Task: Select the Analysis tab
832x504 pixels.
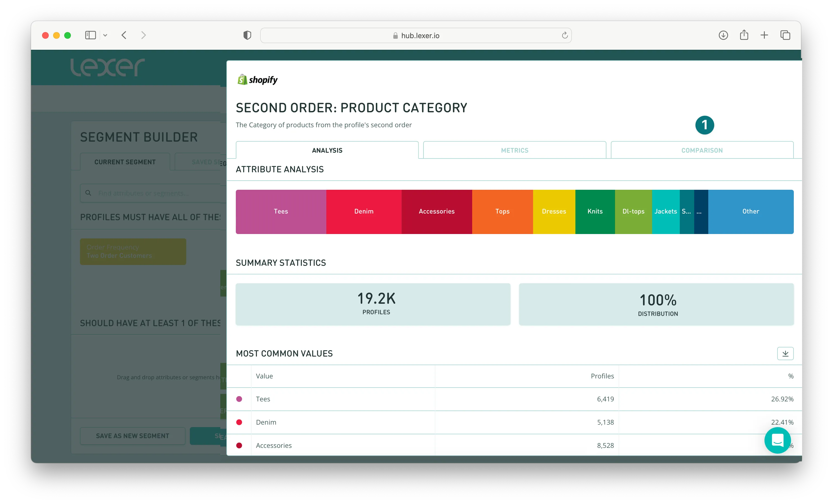Action: point(327,150)
